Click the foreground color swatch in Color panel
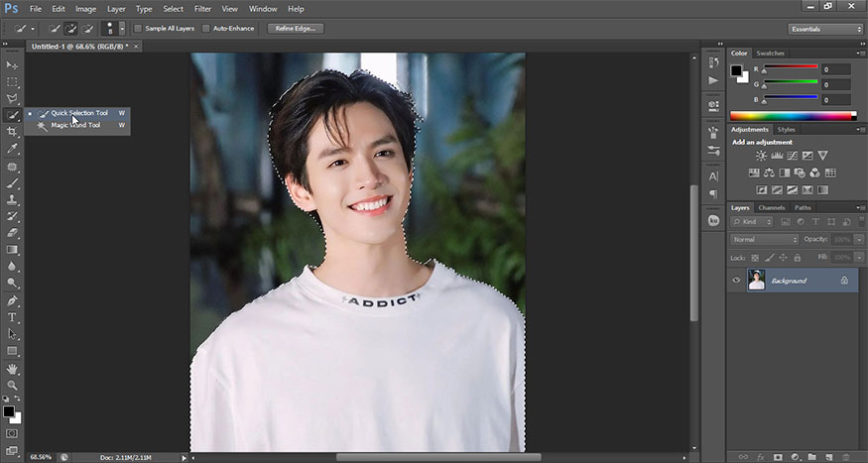Screen dimensions: 868x463 [x=736, y=70]
